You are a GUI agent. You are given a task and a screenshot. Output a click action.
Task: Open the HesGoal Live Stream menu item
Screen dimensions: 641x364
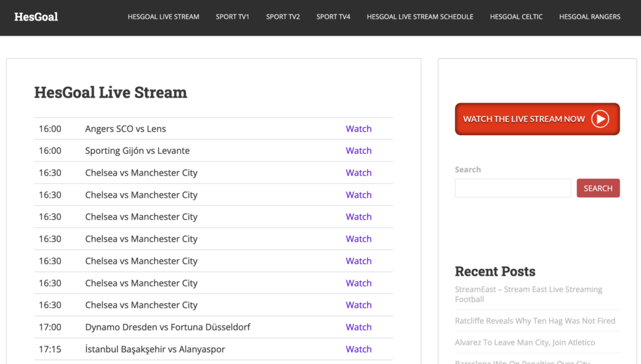[x=163, y=17]
